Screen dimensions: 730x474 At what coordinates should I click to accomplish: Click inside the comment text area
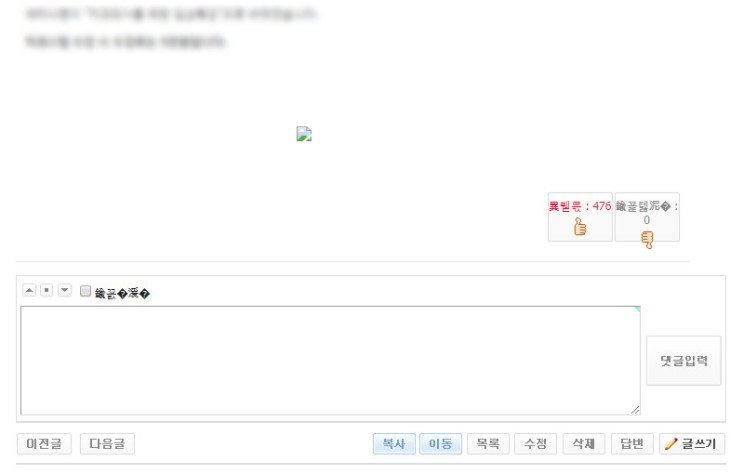(x=330, y=360)
